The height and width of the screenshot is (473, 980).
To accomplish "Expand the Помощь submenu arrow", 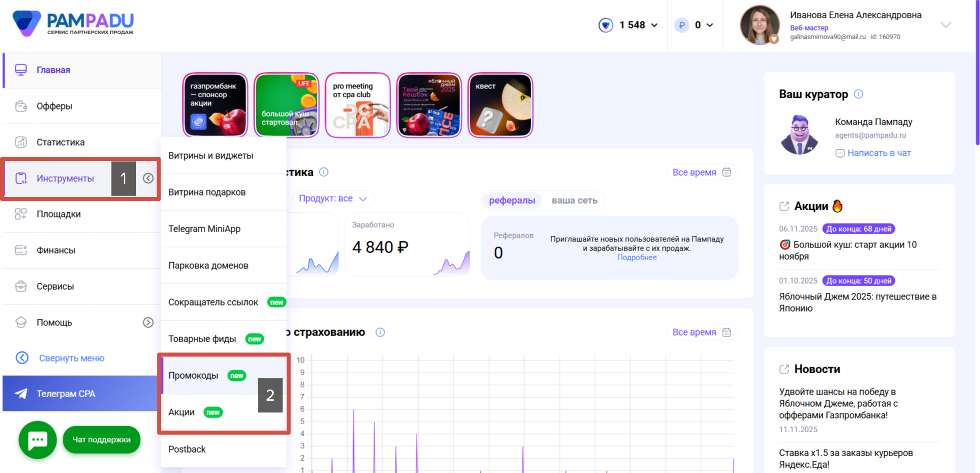I will click(148, 322).
